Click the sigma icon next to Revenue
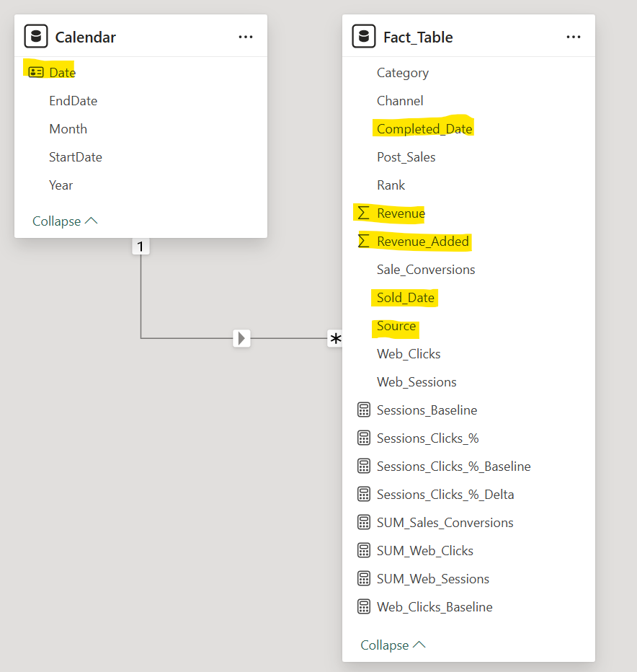Screen dimensions: 637x672 pos(363,213)
